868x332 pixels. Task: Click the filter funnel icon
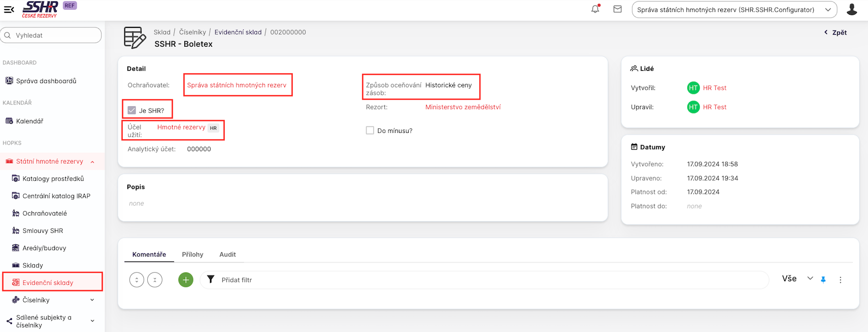211,280
